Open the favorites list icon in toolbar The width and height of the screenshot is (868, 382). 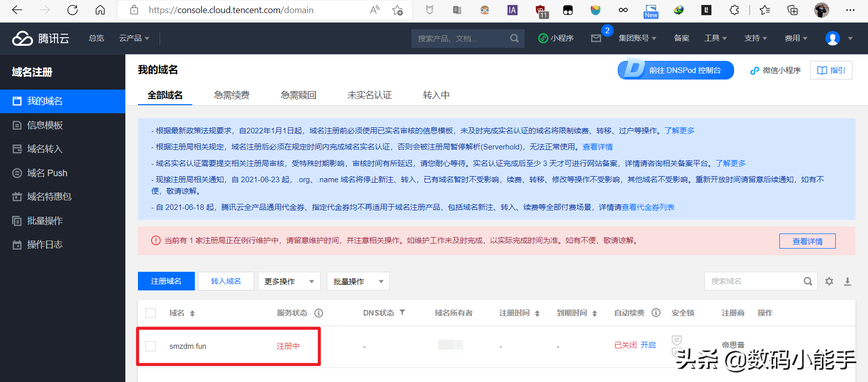(765, 10)
